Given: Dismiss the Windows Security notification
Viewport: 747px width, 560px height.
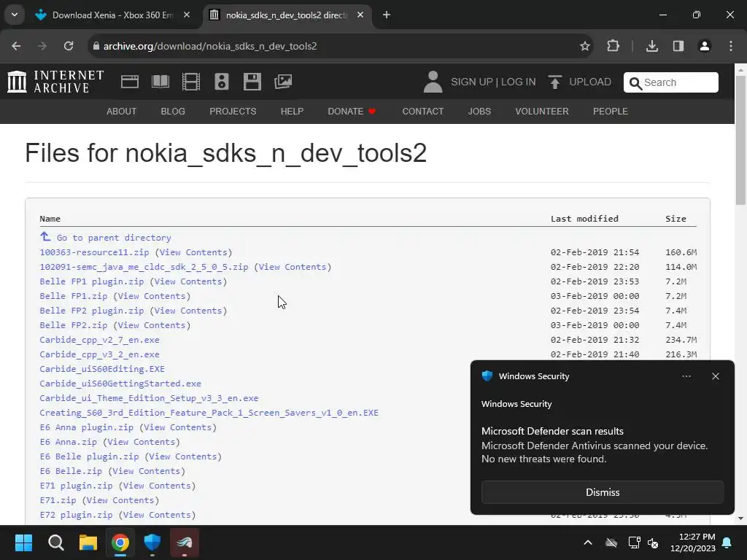Looking at the screenshot, I should 602,492.
